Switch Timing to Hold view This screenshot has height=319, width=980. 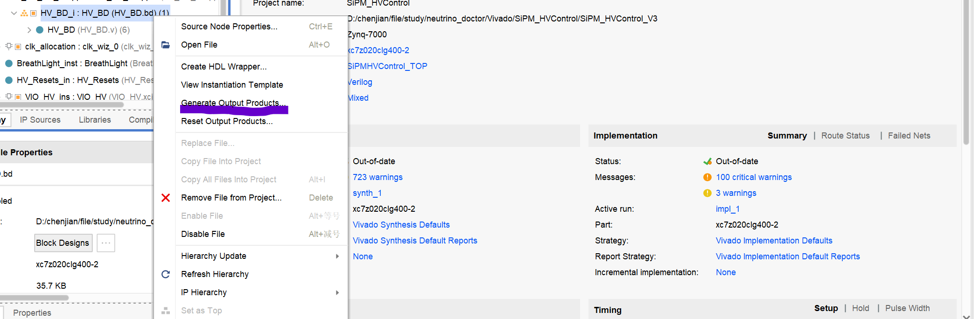[860, 308]
